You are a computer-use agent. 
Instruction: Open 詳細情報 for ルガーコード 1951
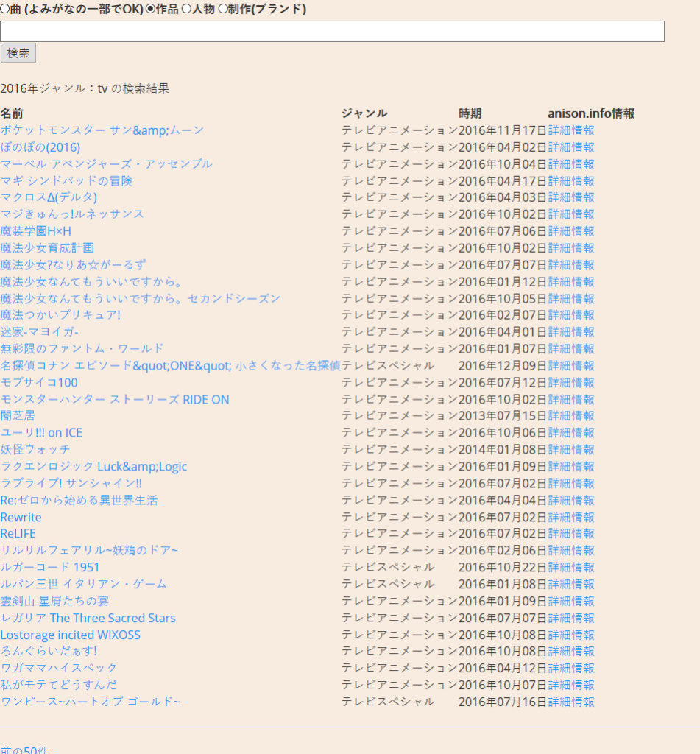[571, 568]
